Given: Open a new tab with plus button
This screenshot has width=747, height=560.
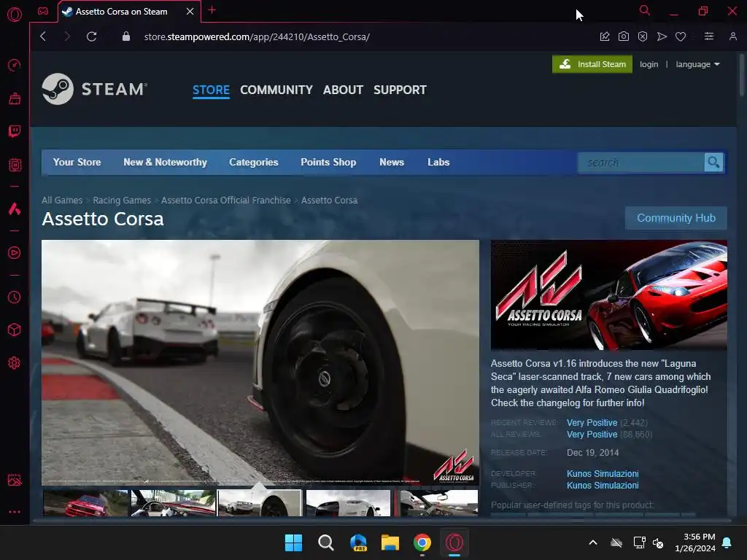Looking at the screenshot, I should point(212,10).
